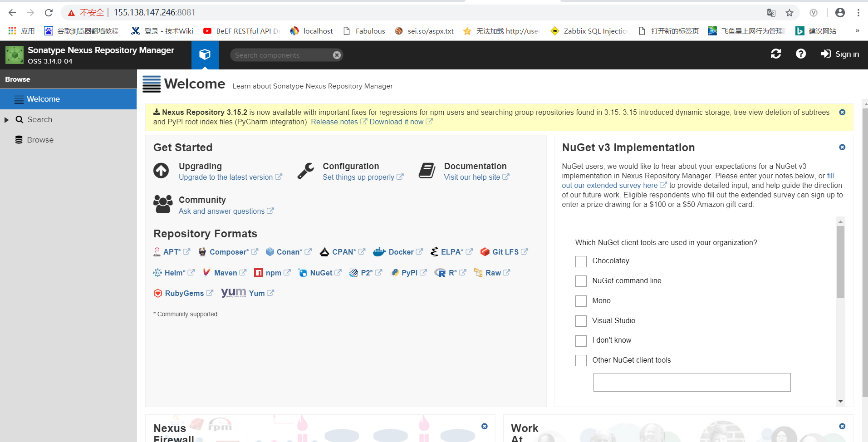
Task: Open the Maven format link
Action: pyautogui.click(x=230, y=273)
